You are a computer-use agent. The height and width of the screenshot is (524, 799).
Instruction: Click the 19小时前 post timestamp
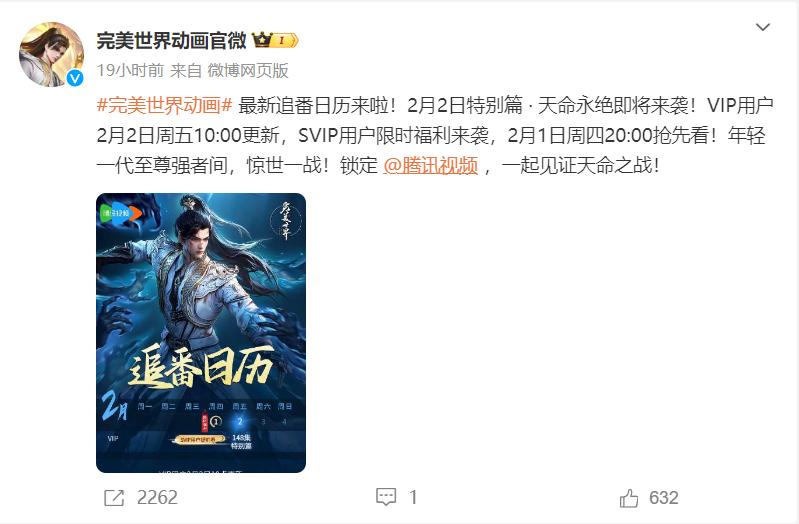[130, 70]
